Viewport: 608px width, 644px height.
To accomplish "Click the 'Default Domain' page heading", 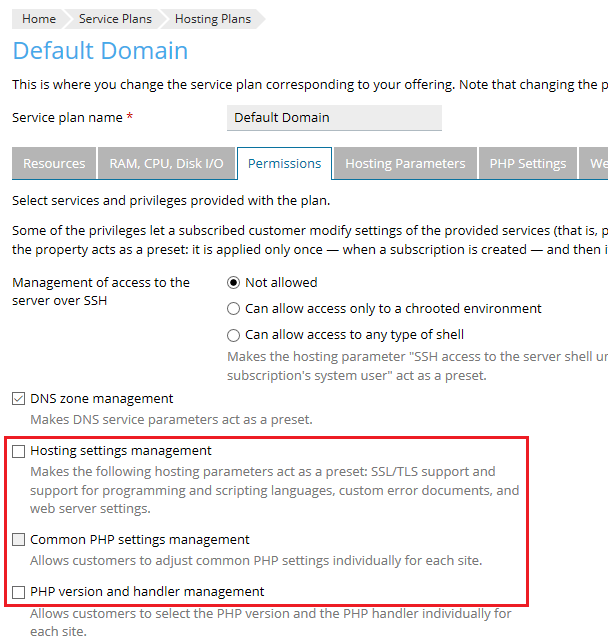I will coord(100,51).
